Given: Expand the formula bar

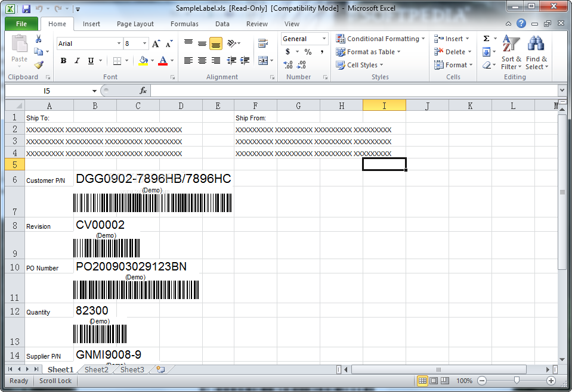Looking at the screenshot, I should click(562, 91).
